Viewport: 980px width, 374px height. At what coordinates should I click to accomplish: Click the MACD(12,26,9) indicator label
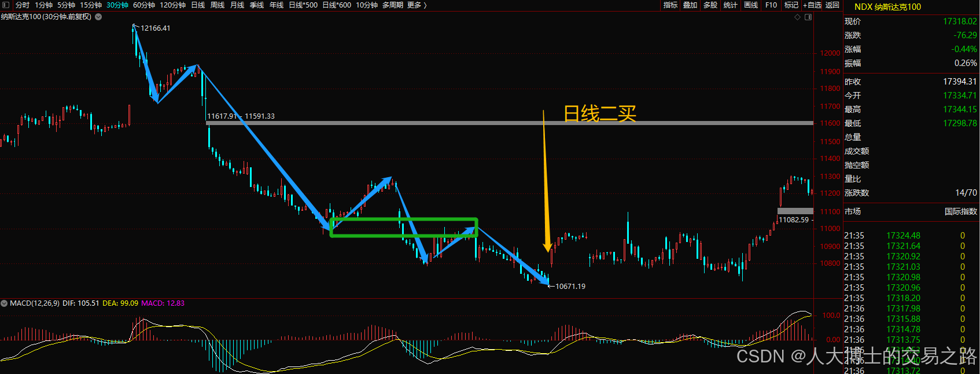pos(34,303)
